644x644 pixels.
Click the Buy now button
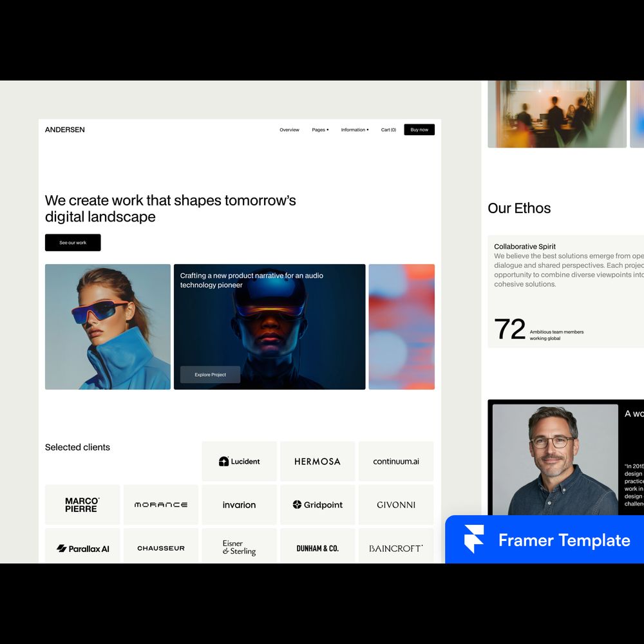tap(419, 130)
